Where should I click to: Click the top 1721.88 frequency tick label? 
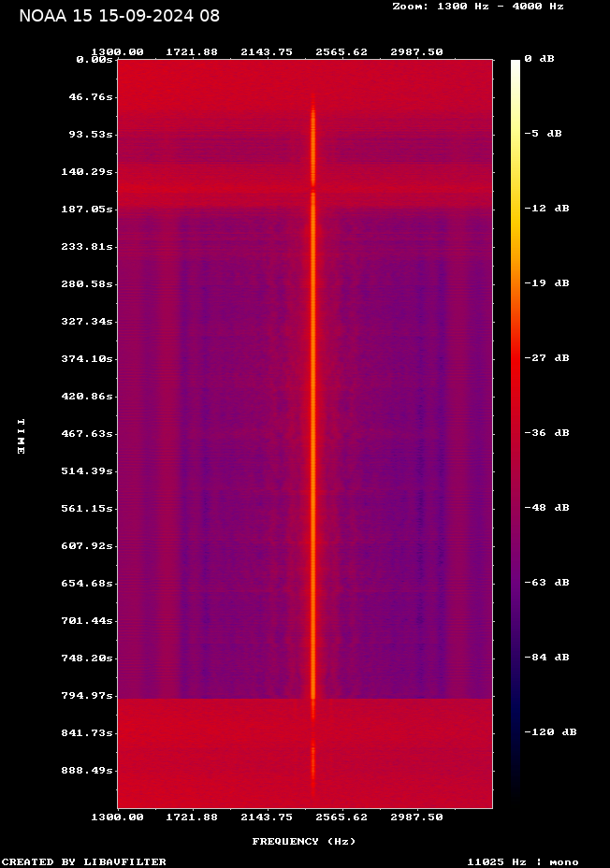192,51
